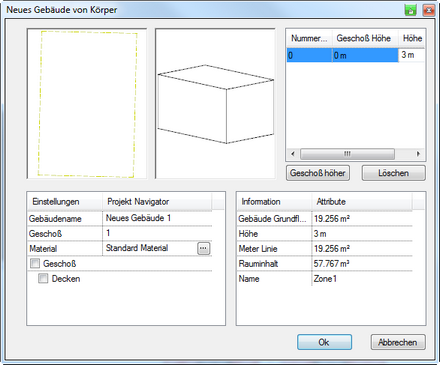Click the green icon in title bar
The width and height of the screenshot is (440, 365).
tap(411, 10)
